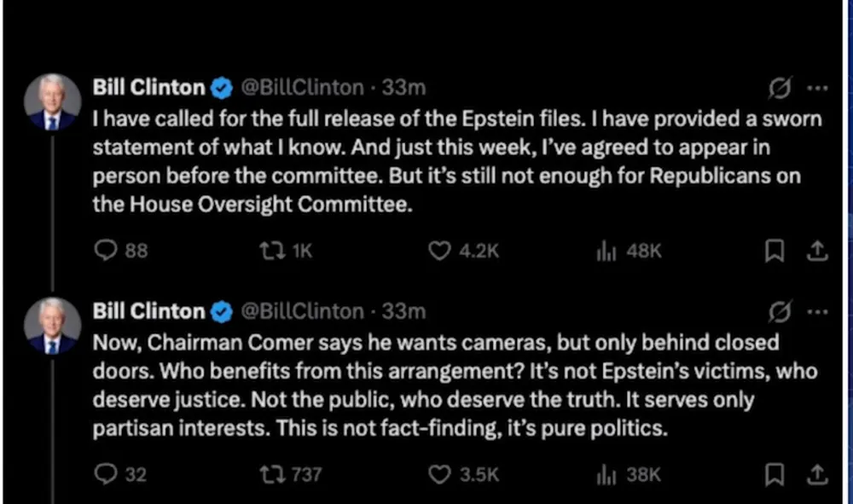
Task: Share the second Bill Clinton tweet
Action: point(816,474)
